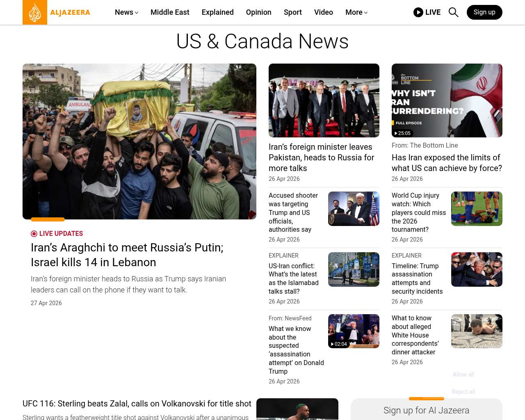The width and height of the screenshot is (525, 420).
Task: Click the funeral procession lead image
Action: pos(139,142)
